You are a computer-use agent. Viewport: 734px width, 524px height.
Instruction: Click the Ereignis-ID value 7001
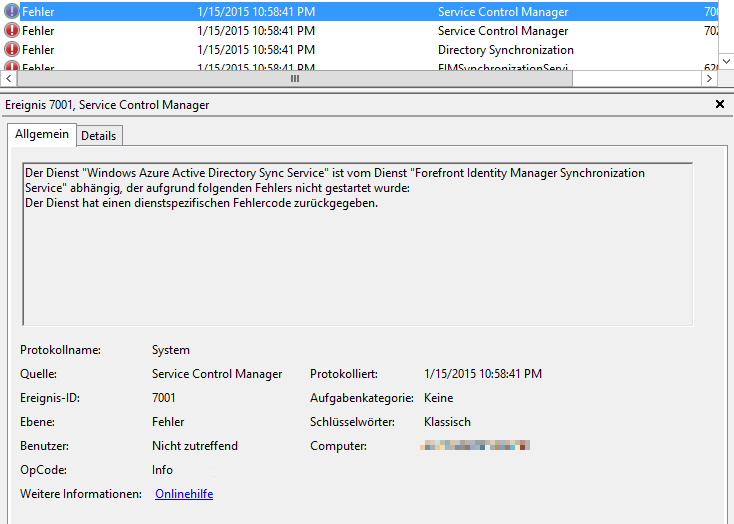[165, 398]
